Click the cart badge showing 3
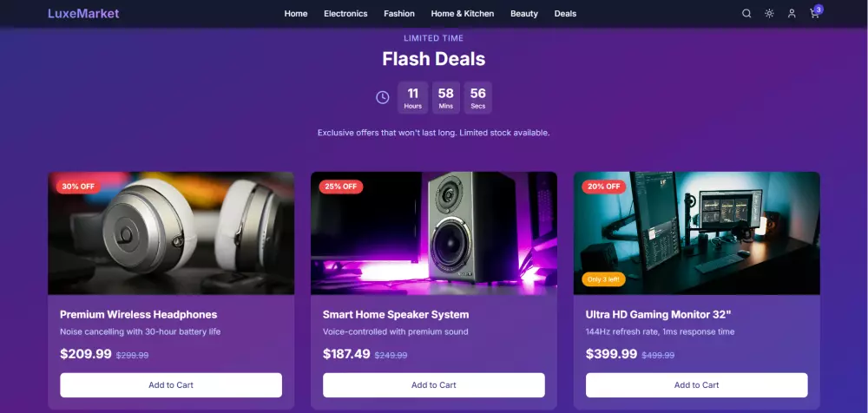868x413 pixels. (x=819, y=10)
